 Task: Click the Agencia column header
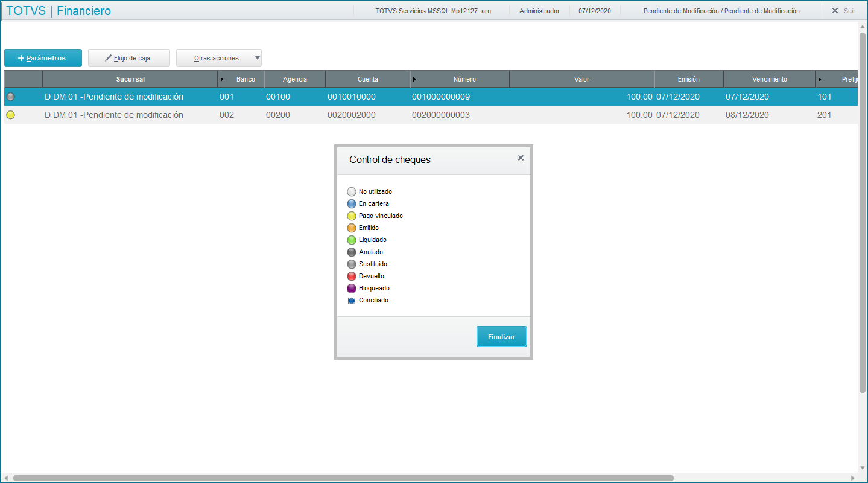click(x=295, y=79)
